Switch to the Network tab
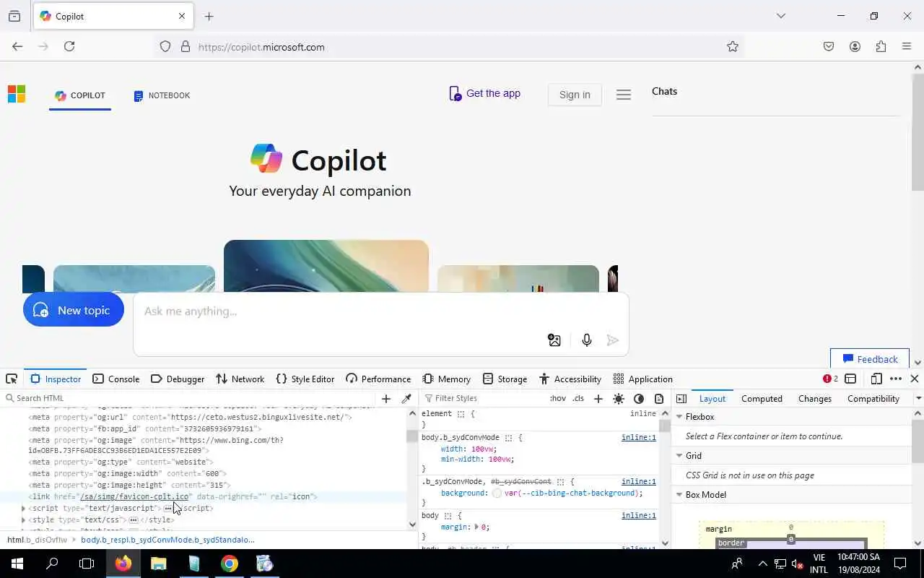The image size is (924, 578). tap(240, 379)
